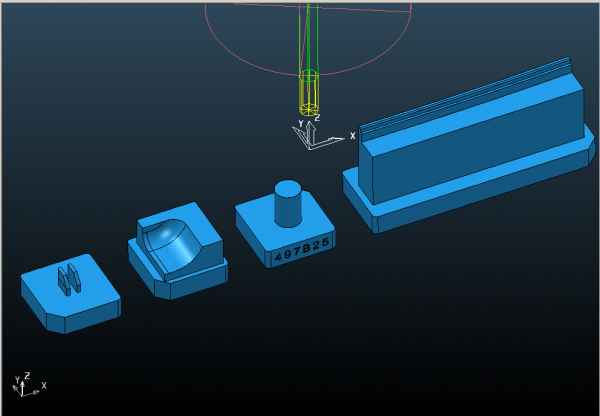Viewport: 600px width, 416px height.
Task: Click the corner view orientation triad
Action: pyautogui.click(x=29, y=385)
